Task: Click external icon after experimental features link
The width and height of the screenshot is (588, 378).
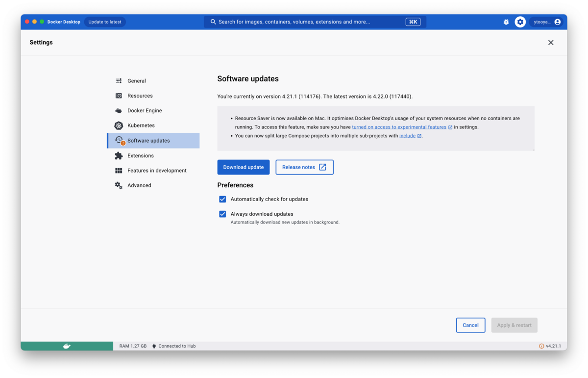Action: [x=450, y=127]
